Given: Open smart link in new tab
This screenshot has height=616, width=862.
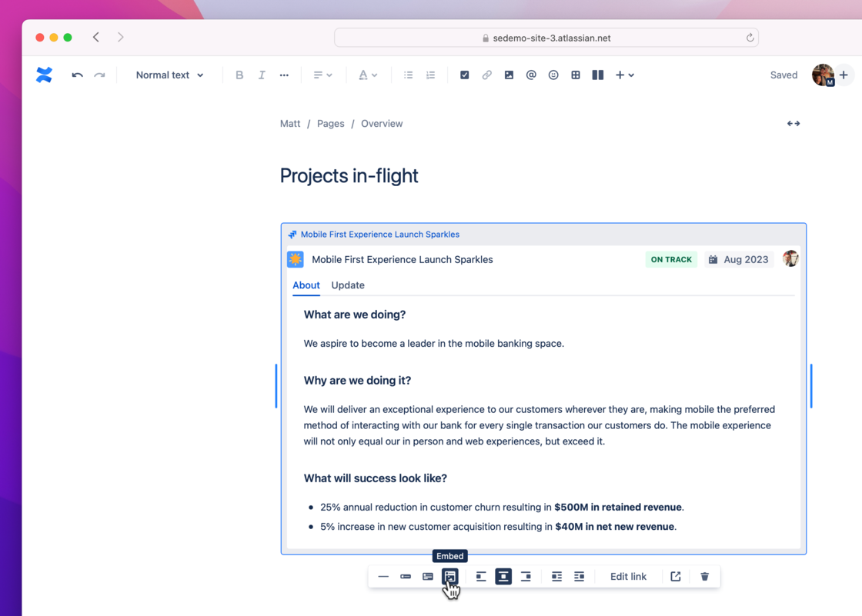Looking at the screenshot, I should click(675, 576).
